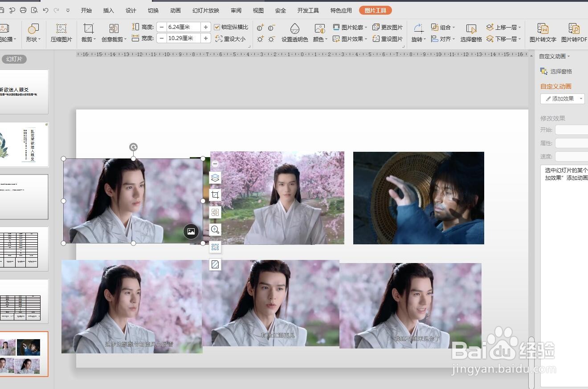
Task: Decrease picture brightness icon
Action: pos(271,39)
